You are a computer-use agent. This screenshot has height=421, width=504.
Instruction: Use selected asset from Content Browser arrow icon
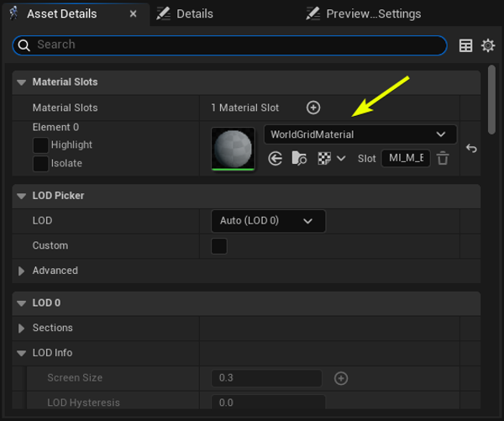[x=276, y=159]
